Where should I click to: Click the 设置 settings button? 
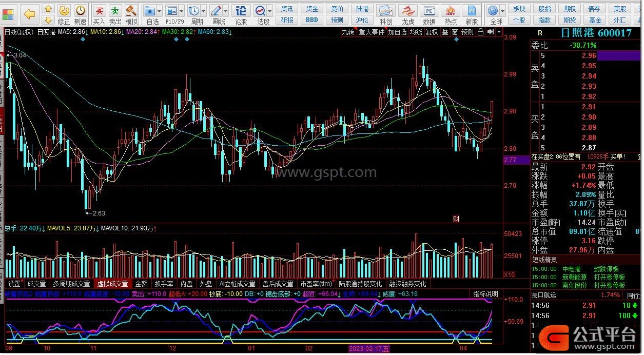(14, 284)
